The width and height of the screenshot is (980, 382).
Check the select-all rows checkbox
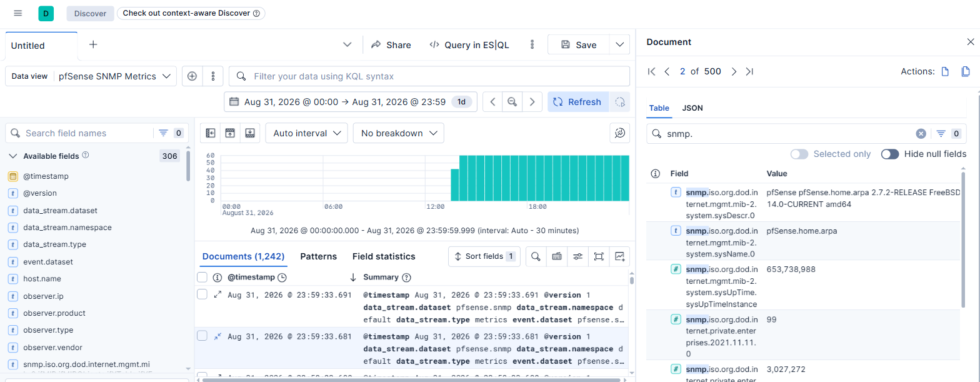(202, 277)
